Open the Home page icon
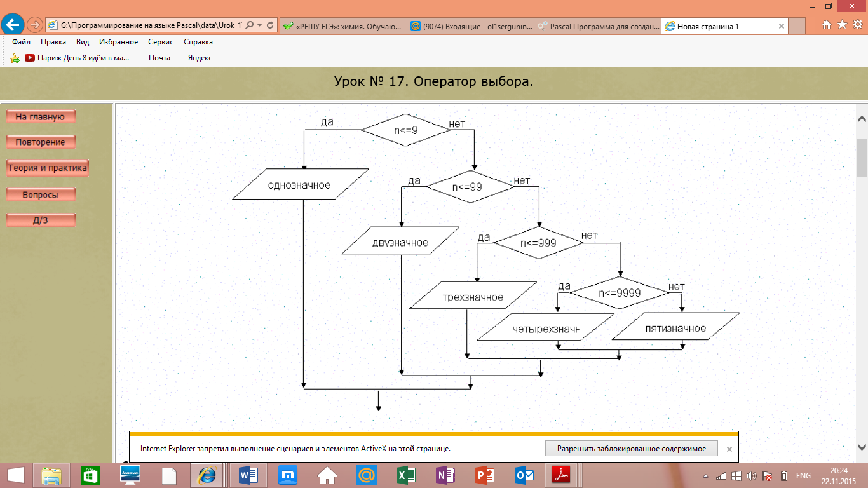 827,25
